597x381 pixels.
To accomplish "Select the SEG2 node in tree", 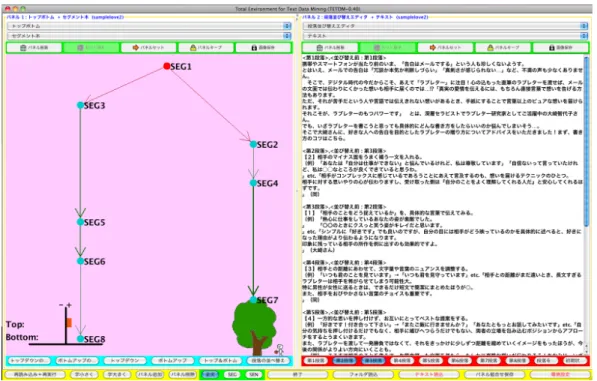I will tap(253, 144).
